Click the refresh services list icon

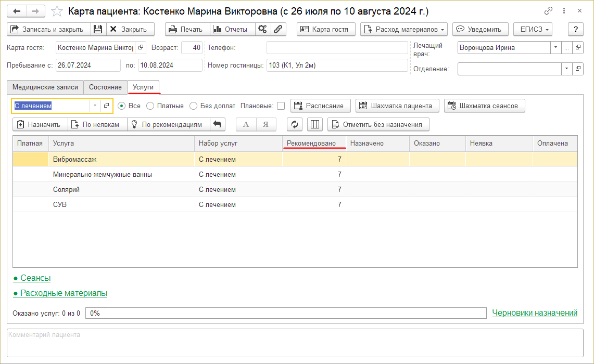(295, 124)
